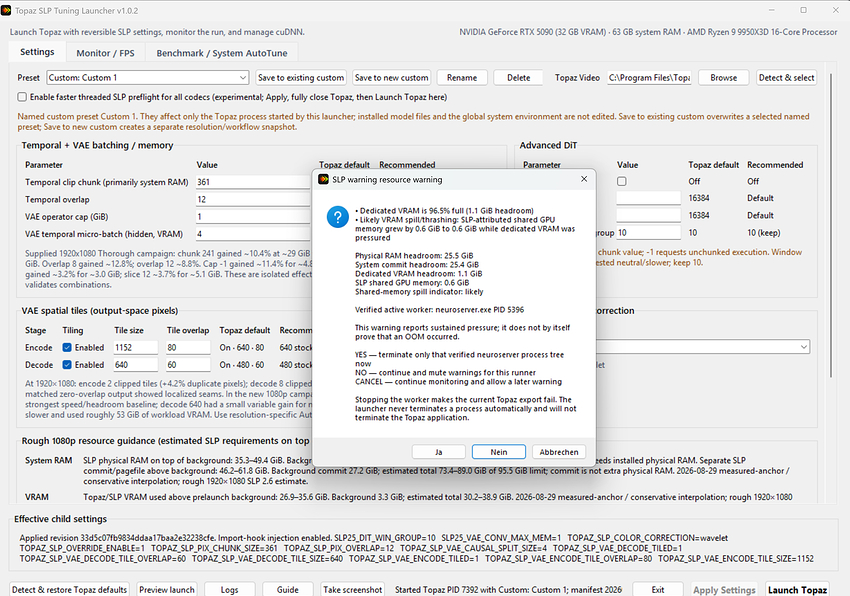Click Ja to terminate the neuroserver
Viewport: 850px width, 596px height.
click(x=439, y=452)
